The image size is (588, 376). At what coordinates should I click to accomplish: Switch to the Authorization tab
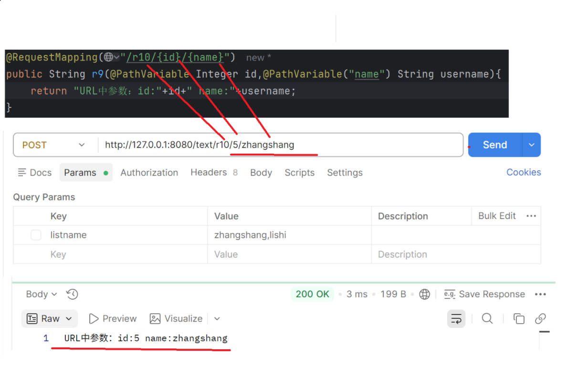(149, 173)
